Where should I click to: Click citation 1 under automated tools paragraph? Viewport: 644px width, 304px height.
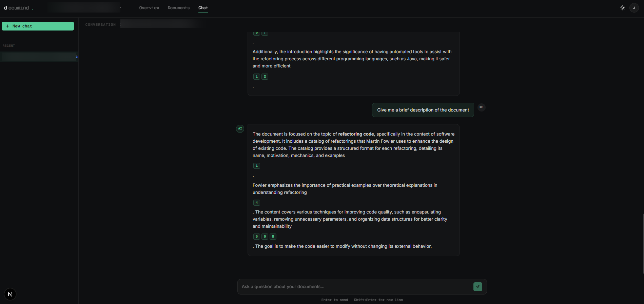point(257,77)
